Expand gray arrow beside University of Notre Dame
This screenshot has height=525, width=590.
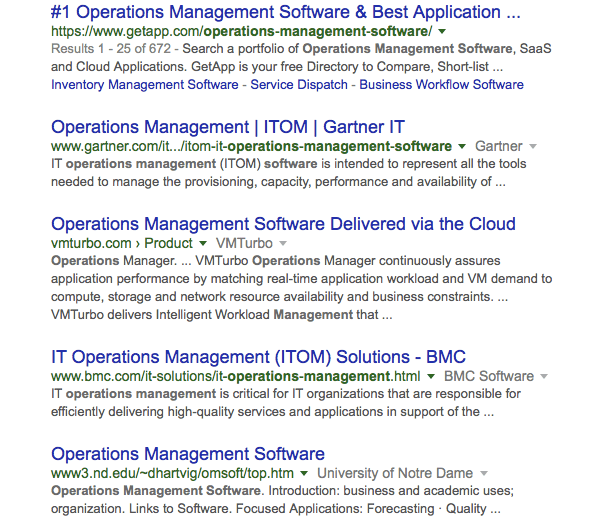pyautogui.click(x=484, y=473)
